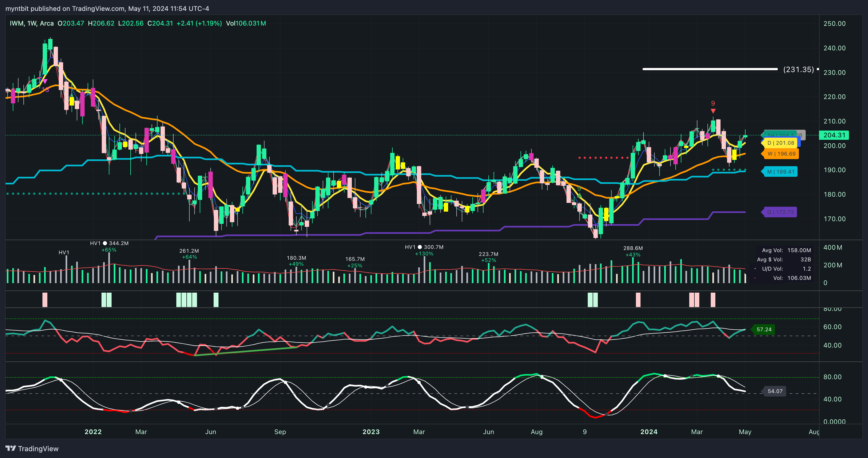
Task: Click the 2023 label on time axis
Action: (x=371, y=432)
